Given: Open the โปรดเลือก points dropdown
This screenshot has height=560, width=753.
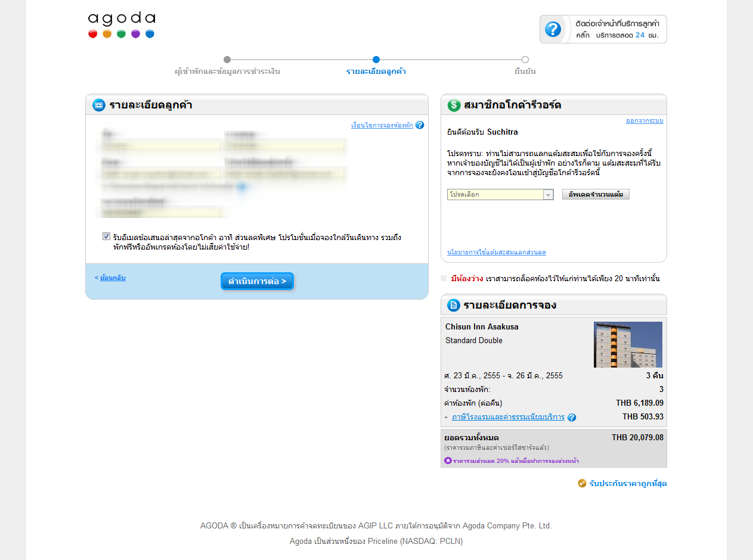Looking at the screenshot, I should coord(501,194).
